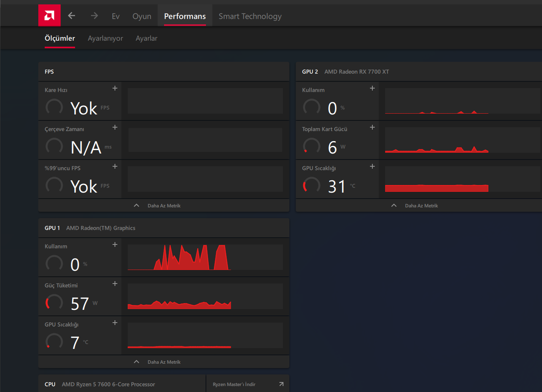Click the AMD logo home icon

pos(49,16)
